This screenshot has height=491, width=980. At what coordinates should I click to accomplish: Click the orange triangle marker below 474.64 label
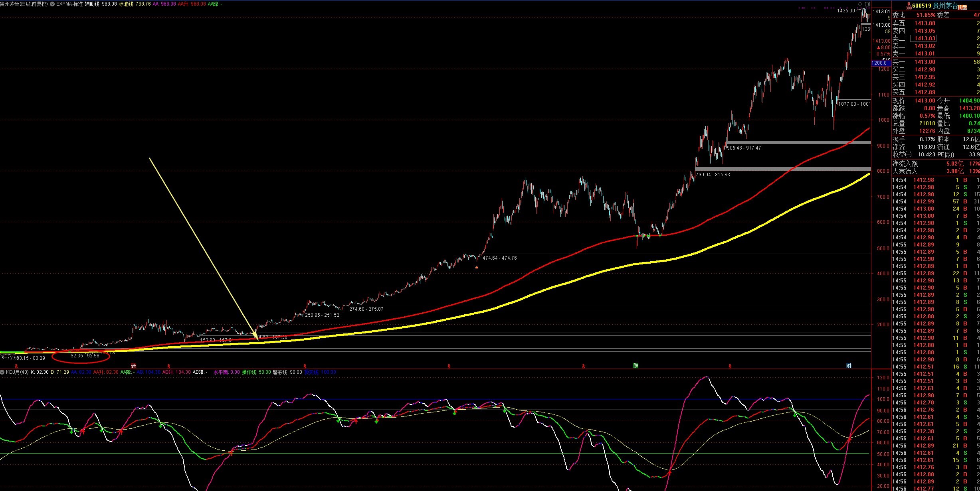click(477, 267)
